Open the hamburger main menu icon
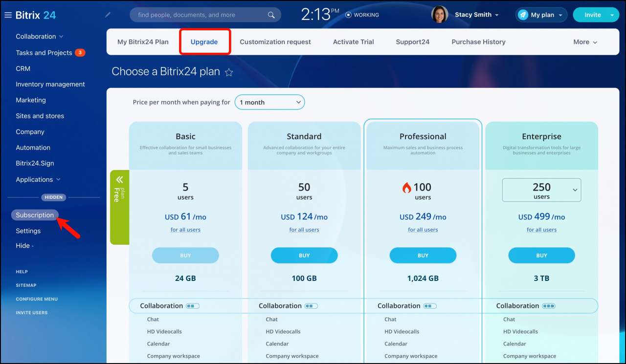 coord(8,15)
